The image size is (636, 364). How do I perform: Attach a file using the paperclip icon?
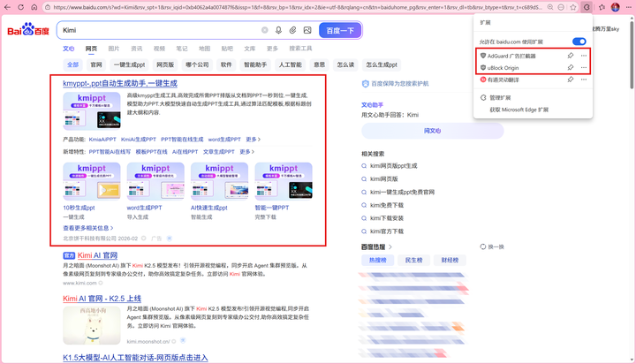293,30
